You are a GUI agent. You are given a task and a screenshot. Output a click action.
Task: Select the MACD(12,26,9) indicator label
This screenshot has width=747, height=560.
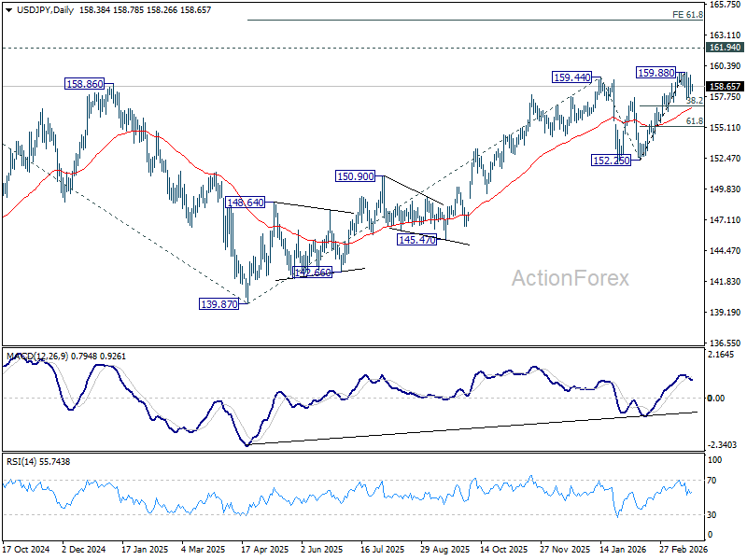(37, 357)
